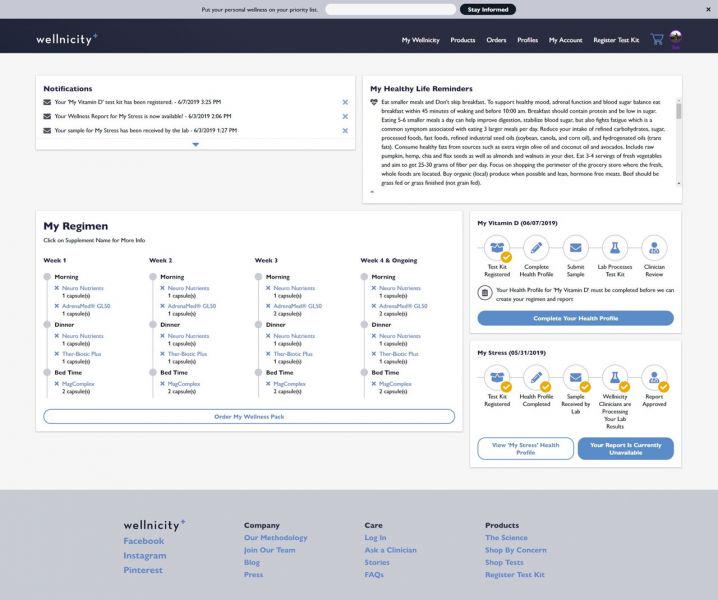This screenshot has width=718, height=600.
Task: Click My Stress Health Profile Completed icon
Action: coord(536,377)
